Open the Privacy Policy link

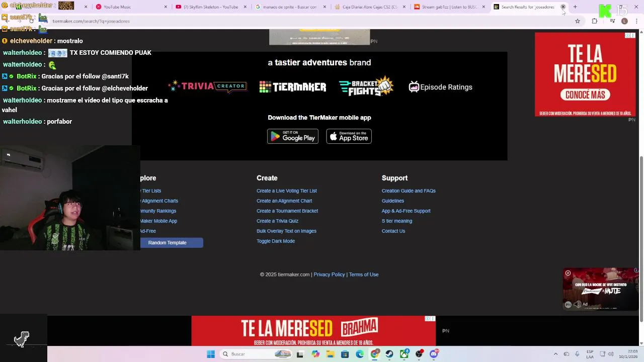tap(329, 275)
